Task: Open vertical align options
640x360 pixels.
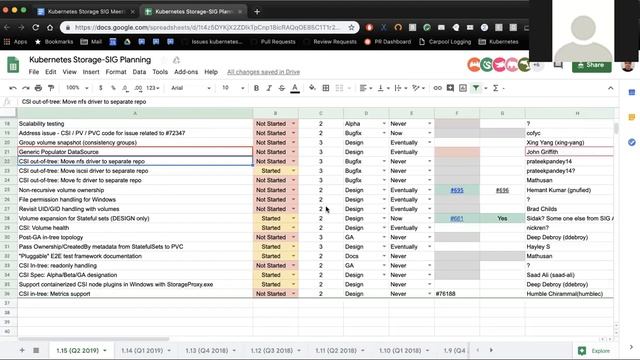Action: [382, 88]
